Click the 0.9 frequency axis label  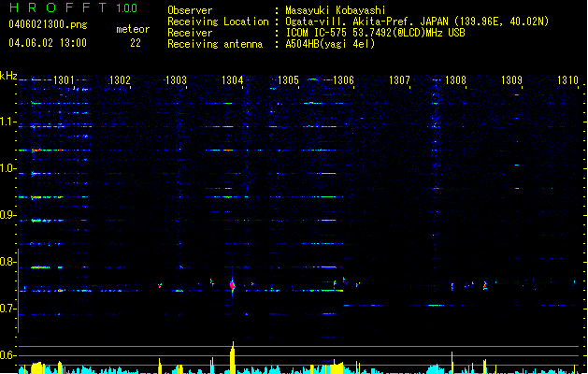[x=8, y=215]
